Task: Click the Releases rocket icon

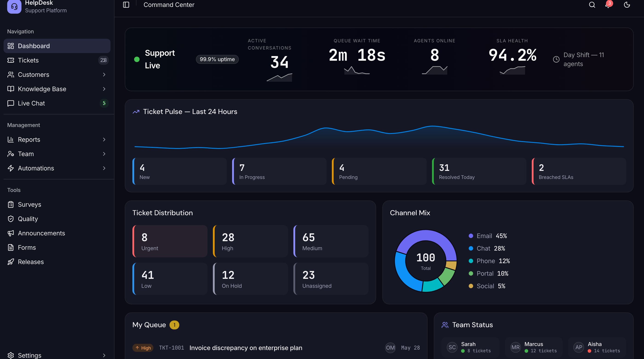Action: click(11, 262)
